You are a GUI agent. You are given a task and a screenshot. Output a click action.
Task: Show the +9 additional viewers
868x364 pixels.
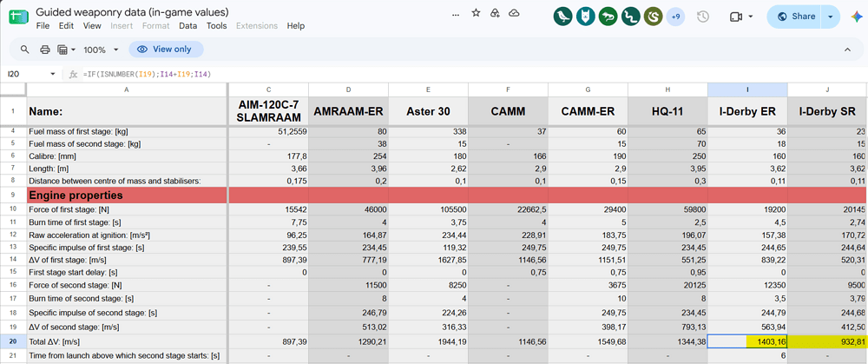675,17
